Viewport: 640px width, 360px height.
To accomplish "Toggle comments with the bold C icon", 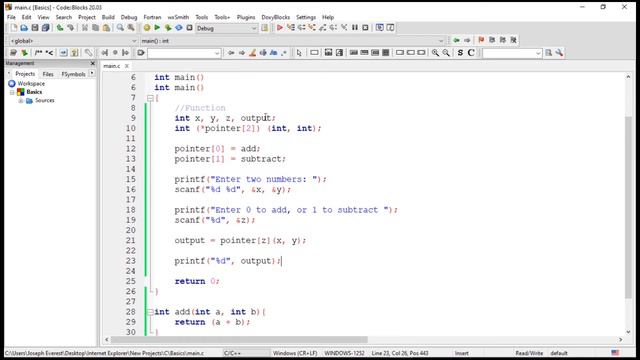I will 471,53.
